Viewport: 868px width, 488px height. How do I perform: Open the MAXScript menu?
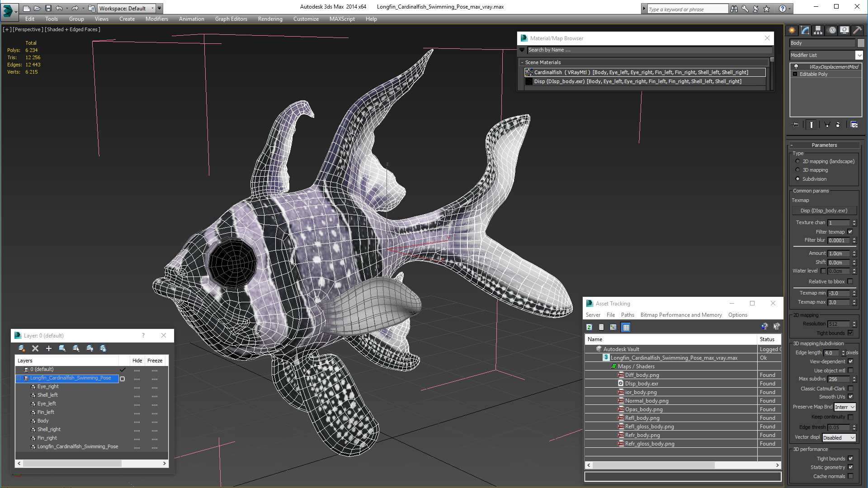pos(342,19)
